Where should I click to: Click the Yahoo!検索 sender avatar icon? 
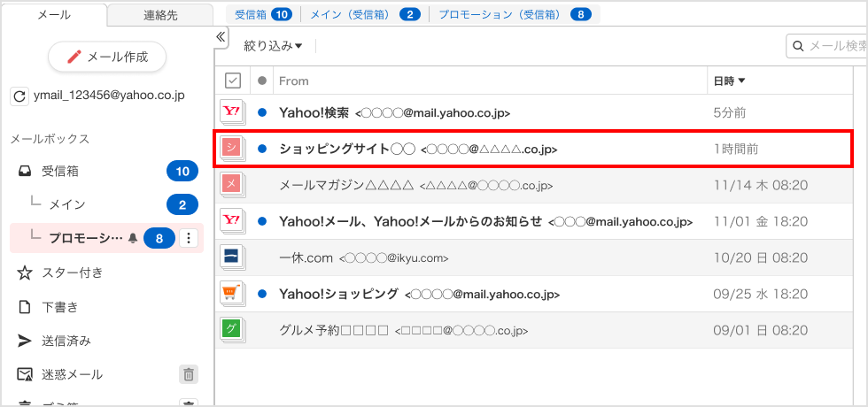tap(232, 113)
